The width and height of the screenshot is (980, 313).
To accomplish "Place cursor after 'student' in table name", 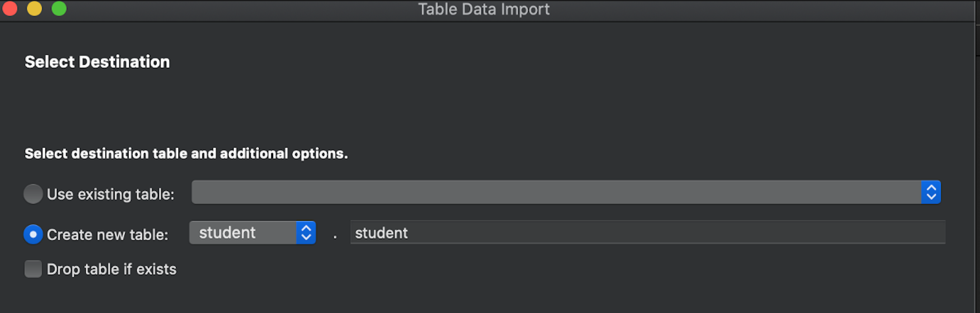I will [x=409, y=233].
